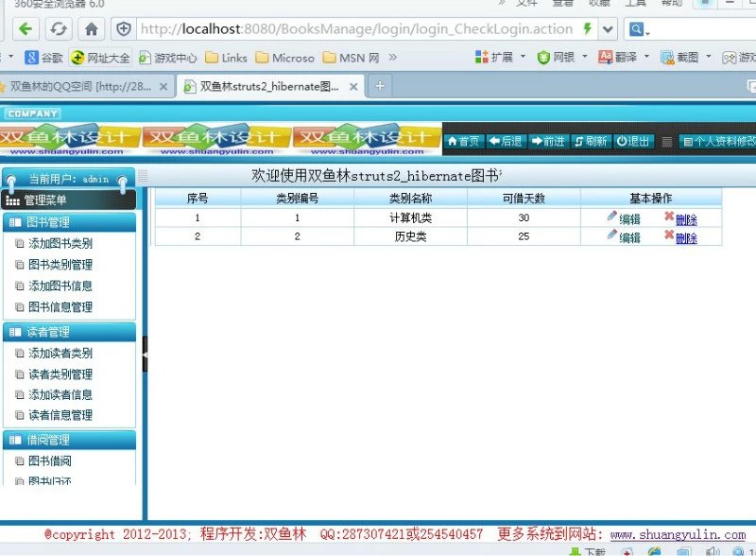
Task: Open the address bar URL history dropdown
Action: click(x=608, y=28)
